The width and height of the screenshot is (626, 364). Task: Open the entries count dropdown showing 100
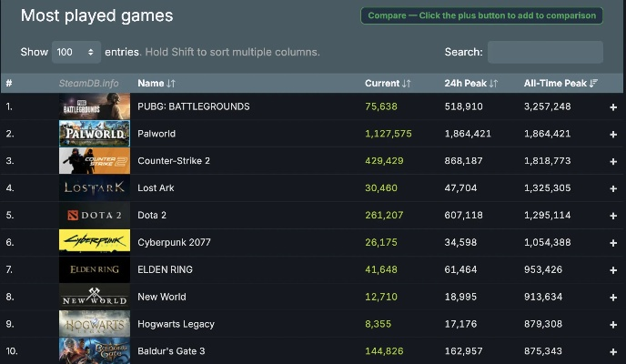pyautogui.click(x=76, y=52)
